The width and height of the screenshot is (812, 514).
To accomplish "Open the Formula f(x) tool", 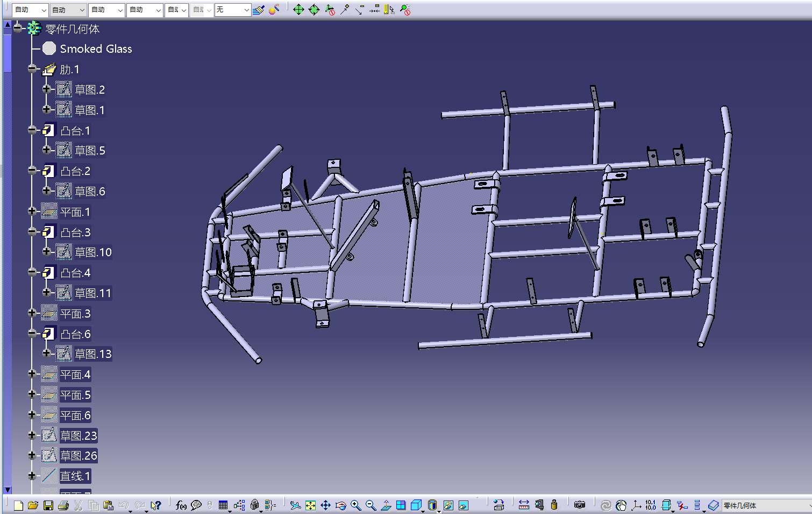I will (181, 505).
